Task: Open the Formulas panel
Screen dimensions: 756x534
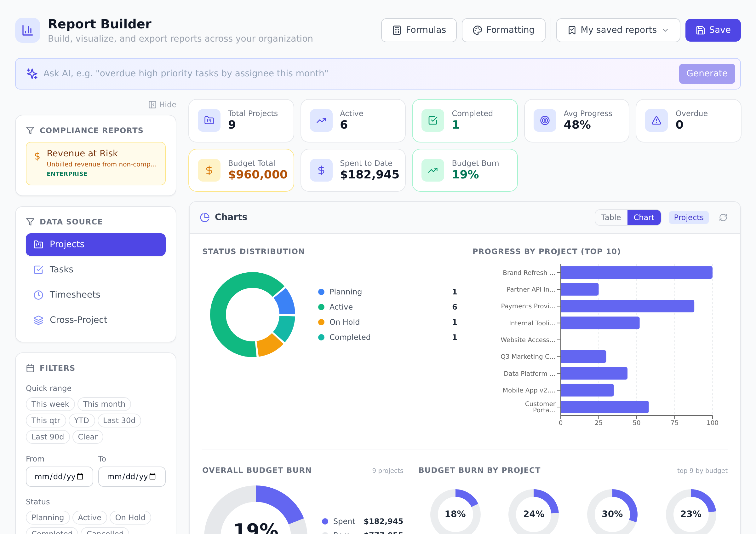Action: click(x=419, y=30)
